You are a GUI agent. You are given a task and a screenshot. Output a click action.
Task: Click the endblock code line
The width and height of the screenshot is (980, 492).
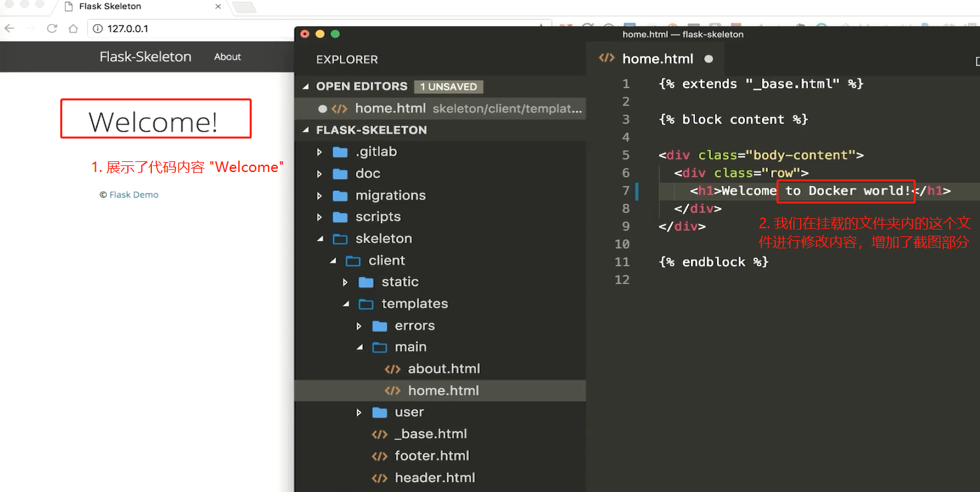[x=714, y=262]
